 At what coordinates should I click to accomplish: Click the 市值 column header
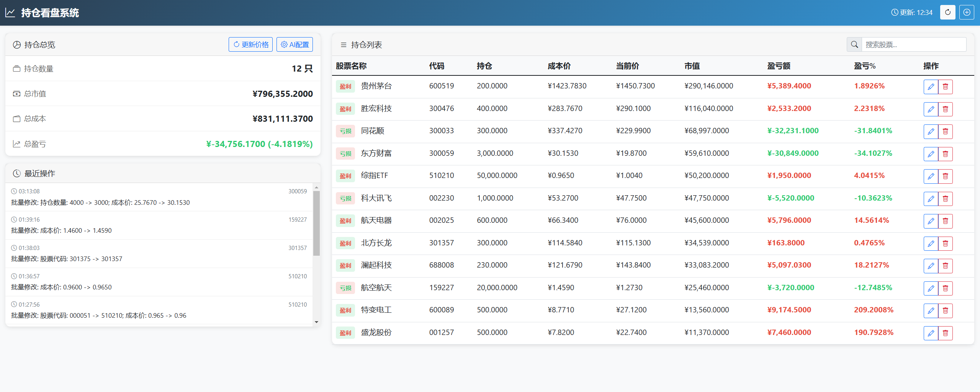click(x=692, y=66)
